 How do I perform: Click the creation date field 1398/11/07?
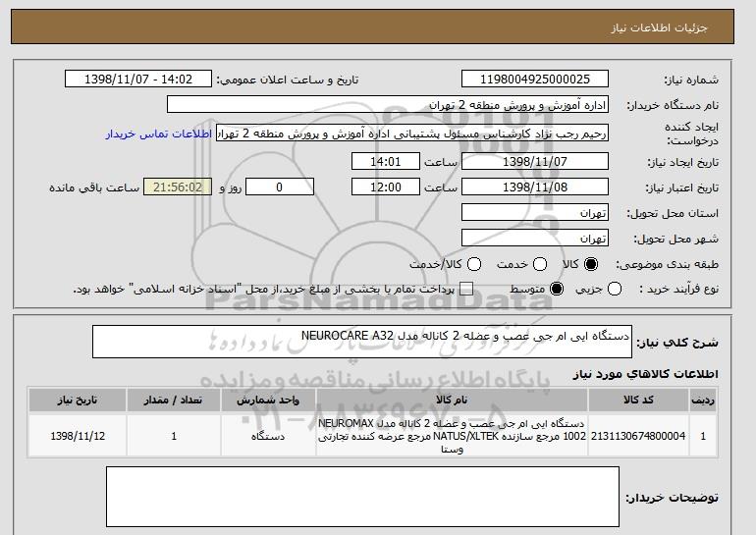pos(535,161)
